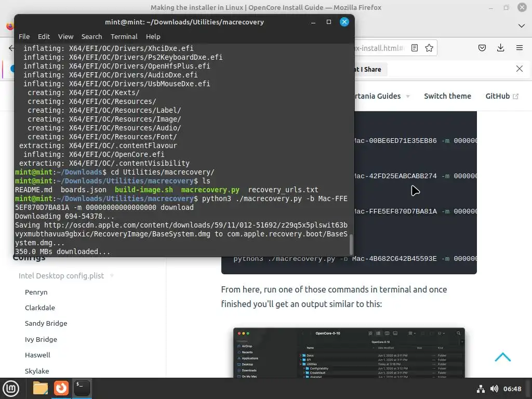
Task: Click the Firefox address bar URL
Action: [x=379, y=48]
